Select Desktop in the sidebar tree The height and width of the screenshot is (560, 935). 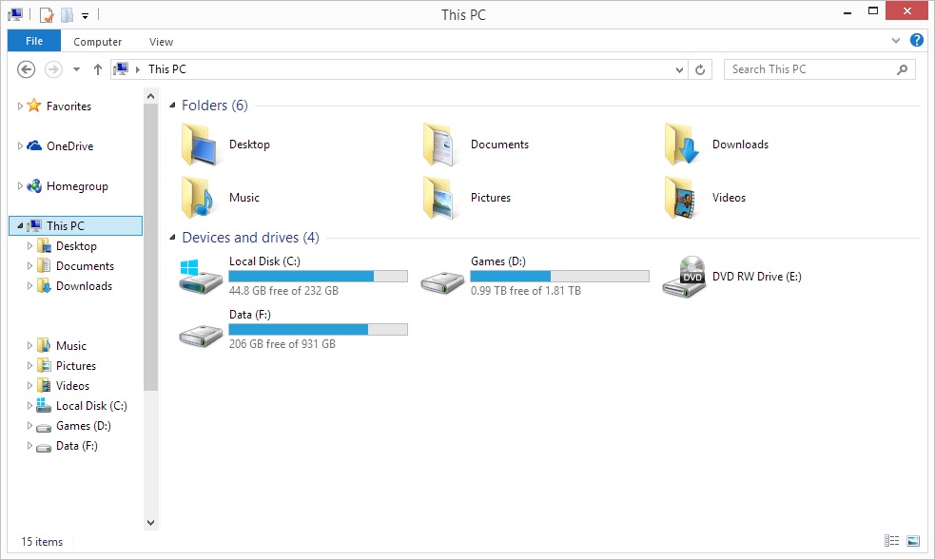click(76, 246)
